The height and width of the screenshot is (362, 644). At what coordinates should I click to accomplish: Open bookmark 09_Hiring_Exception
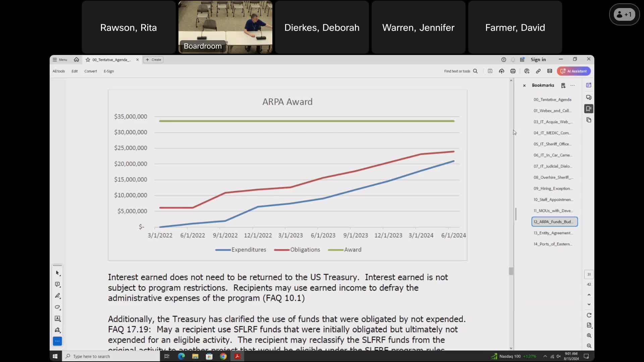552,188
